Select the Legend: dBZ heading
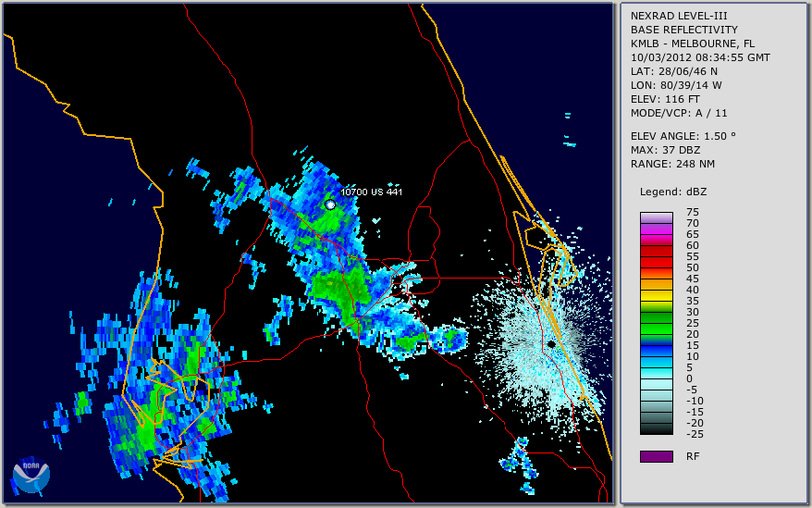The width and height of the screenshot is (812, 508). click(673, 192)
